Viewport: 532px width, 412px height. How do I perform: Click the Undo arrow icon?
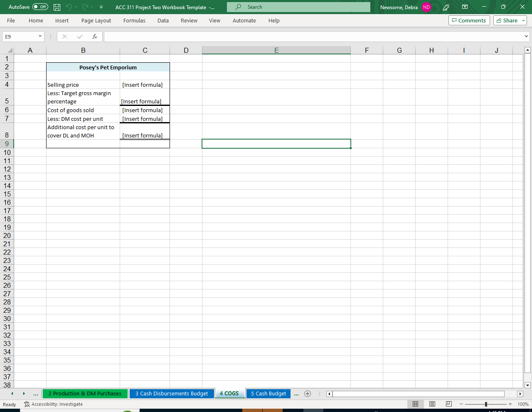coord(69,7)
